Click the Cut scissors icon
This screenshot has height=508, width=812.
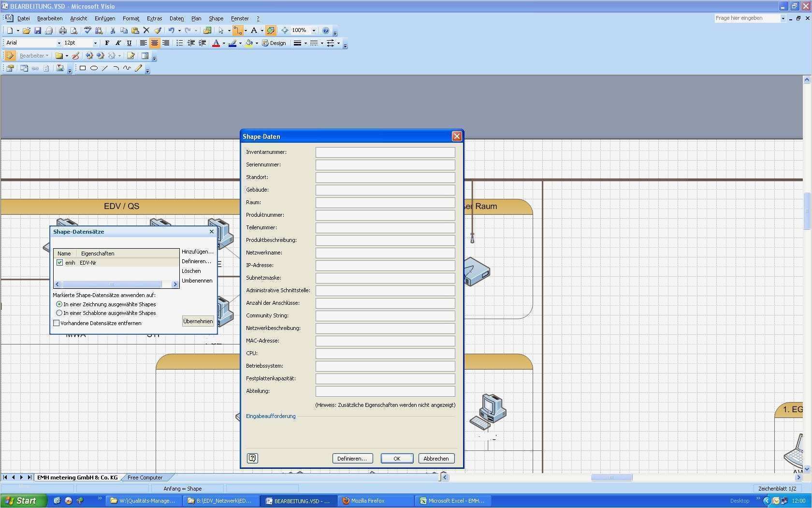(113, 30)
